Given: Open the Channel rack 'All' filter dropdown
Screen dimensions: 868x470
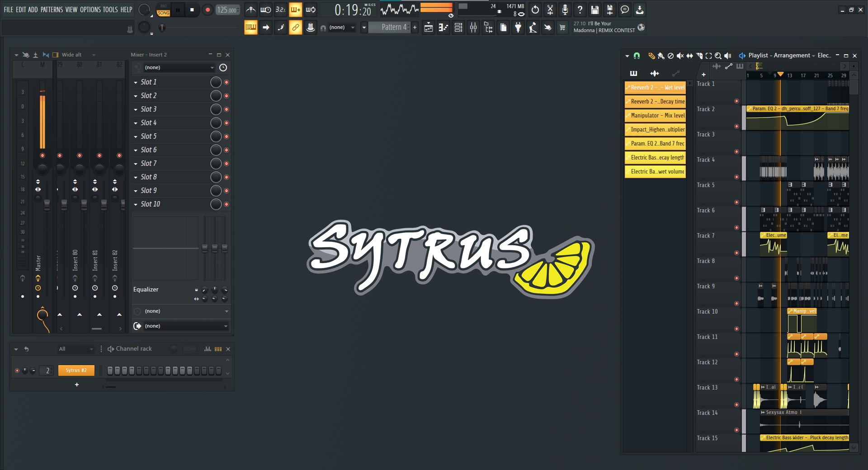Looking at the screenshot, I should click(75, 349).
